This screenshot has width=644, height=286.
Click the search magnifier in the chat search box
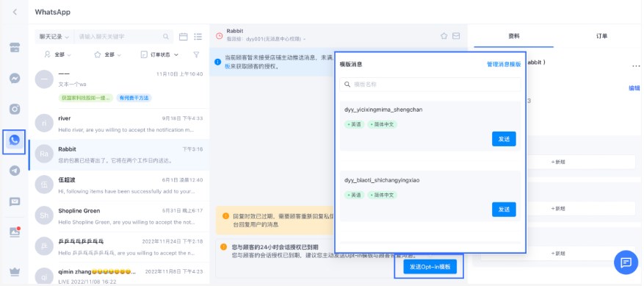(x=166, y=37)
